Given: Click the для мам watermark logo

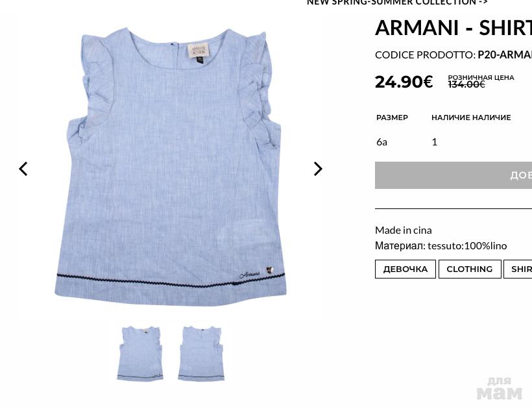Looking at the screenshot, I should 499,389.
